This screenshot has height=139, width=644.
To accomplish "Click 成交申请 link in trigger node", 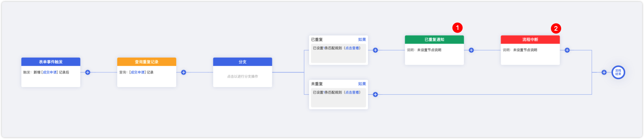I will pos(50,72).
